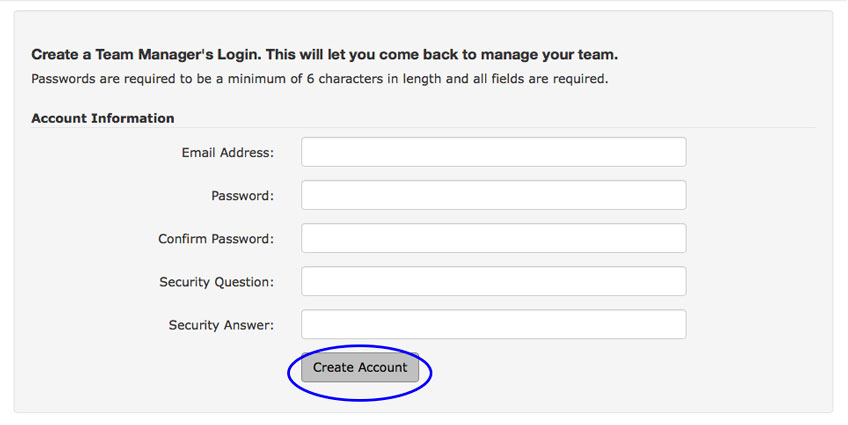Click the password minimum length note
The image size is (848, 425).
[320, 79]
